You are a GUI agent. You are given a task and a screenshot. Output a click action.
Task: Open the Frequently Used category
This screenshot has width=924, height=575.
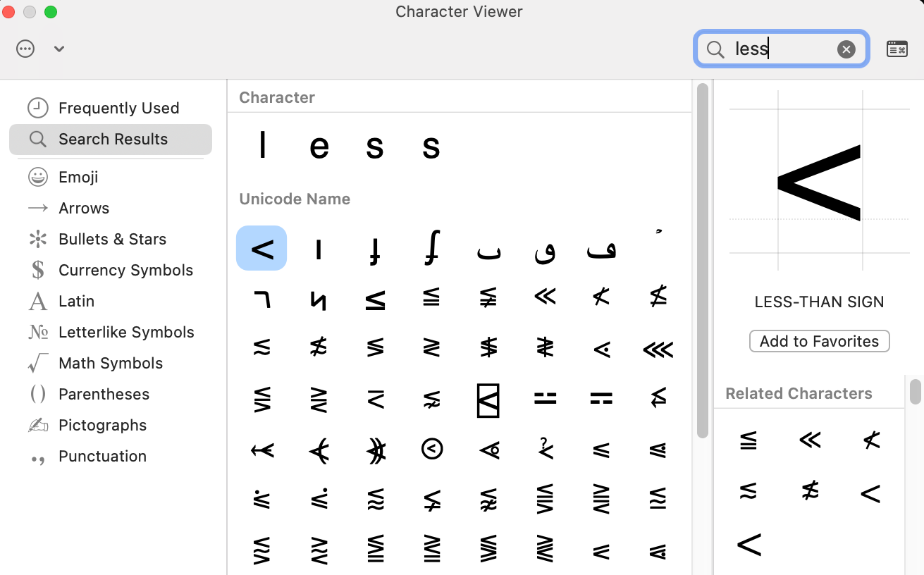pos(111,108)
